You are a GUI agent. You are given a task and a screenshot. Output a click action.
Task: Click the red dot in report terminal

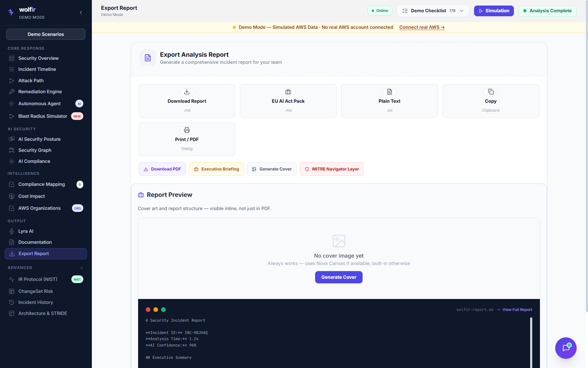(148, 309)
